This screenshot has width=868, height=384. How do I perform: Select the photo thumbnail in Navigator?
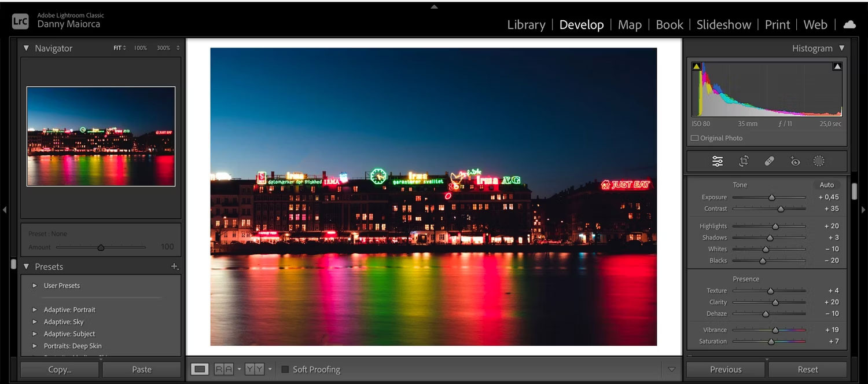101,137
